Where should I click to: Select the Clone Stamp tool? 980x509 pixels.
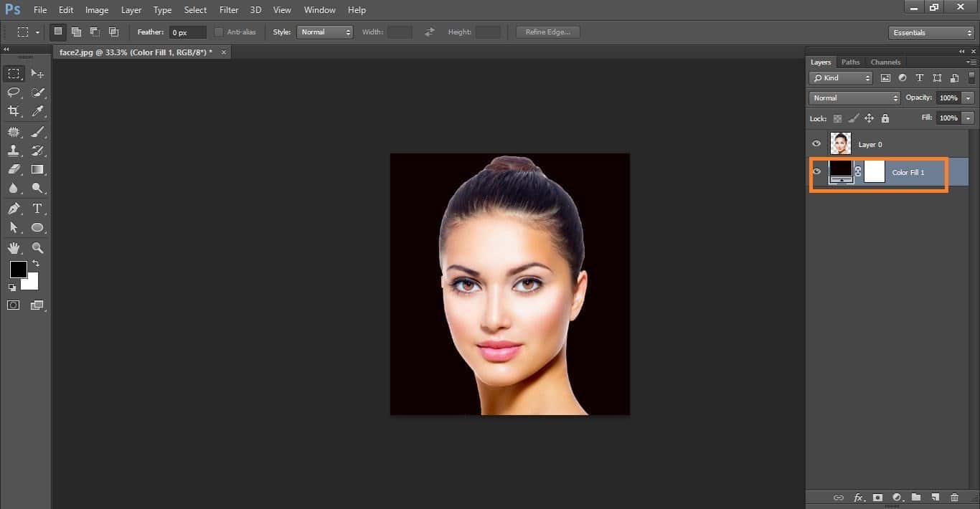tap(14, 151)
